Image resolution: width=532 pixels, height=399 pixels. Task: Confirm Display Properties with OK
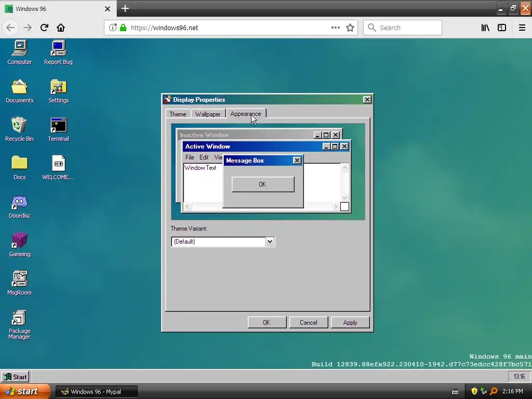267,322
